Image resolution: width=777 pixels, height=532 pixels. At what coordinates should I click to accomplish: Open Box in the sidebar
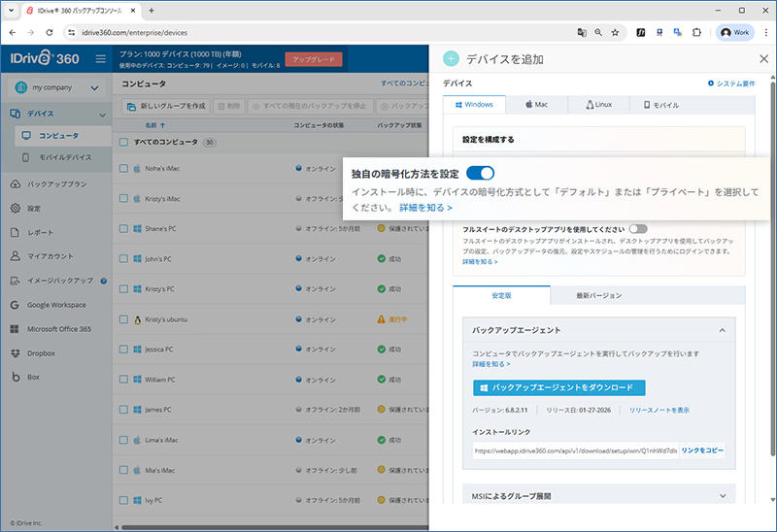33,377
